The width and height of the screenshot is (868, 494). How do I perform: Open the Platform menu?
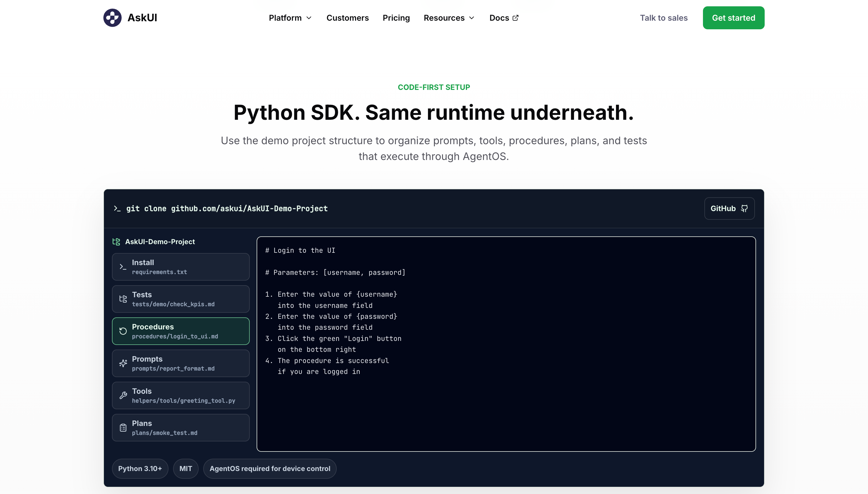[290, 18]
